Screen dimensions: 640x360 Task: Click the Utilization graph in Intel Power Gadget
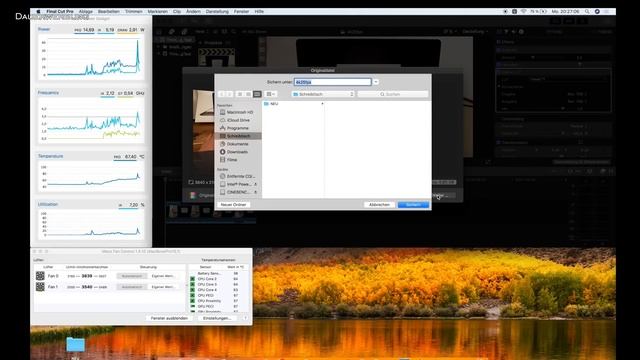pos(91,224)
